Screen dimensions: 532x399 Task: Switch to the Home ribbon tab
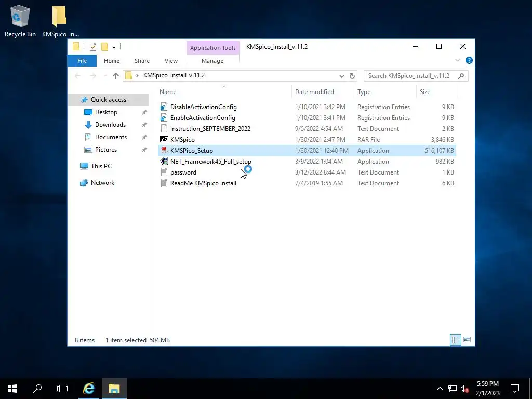[112, 61]
